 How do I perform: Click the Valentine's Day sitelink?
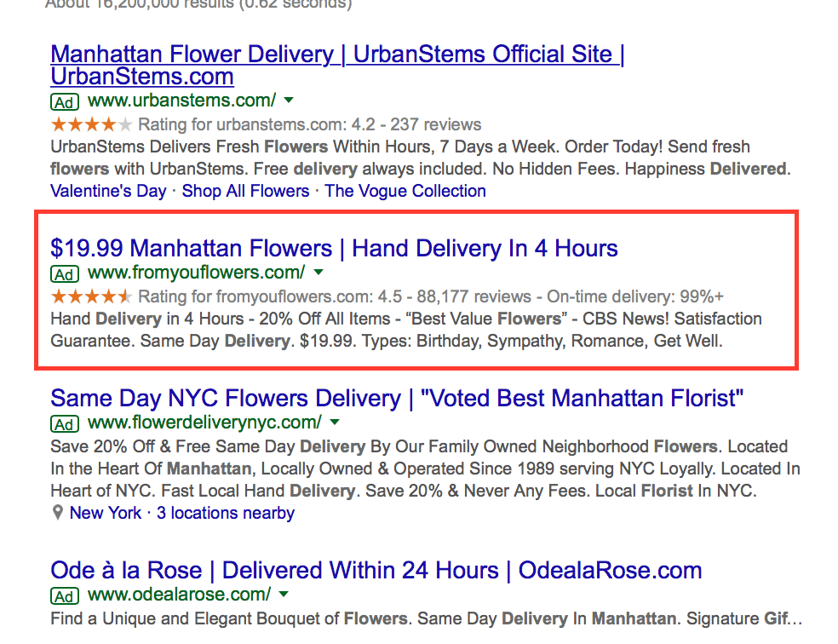(108, 191)
